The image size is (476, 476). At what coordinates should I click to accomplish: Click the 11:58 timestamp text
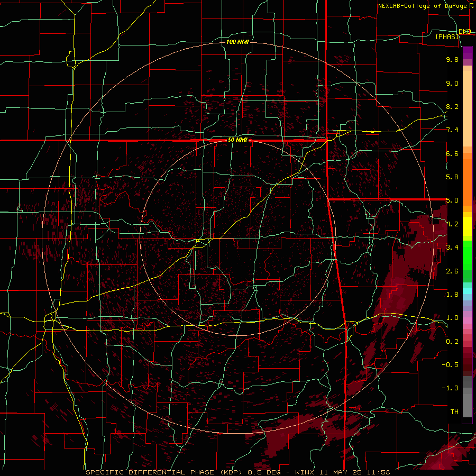point(379,472)
